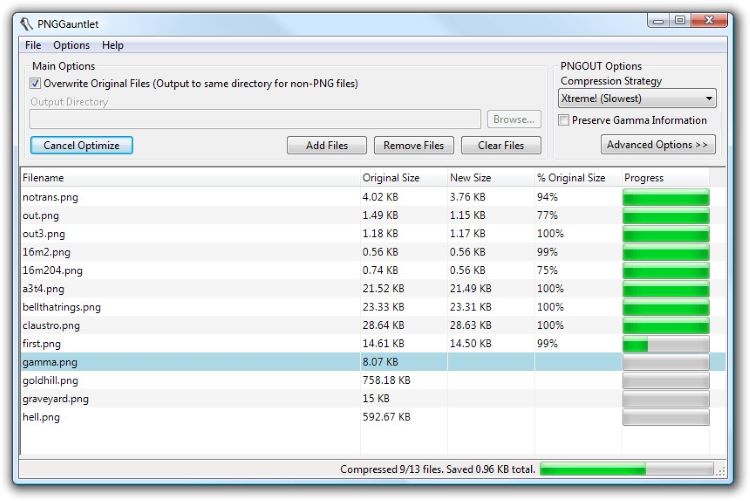Viewport: 750px width, 501px height.
Task: Click the overall status bar progress indicator
Action: click(x=627, y=469)
